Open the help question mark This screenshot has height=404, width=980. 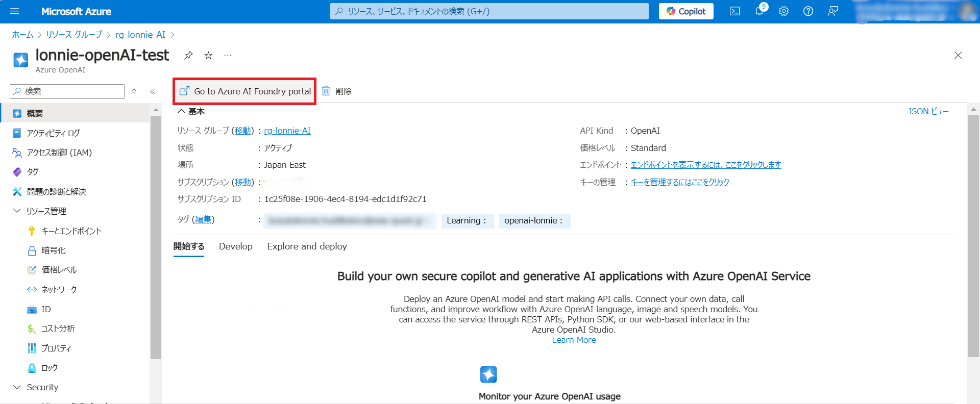coord(808,11)
